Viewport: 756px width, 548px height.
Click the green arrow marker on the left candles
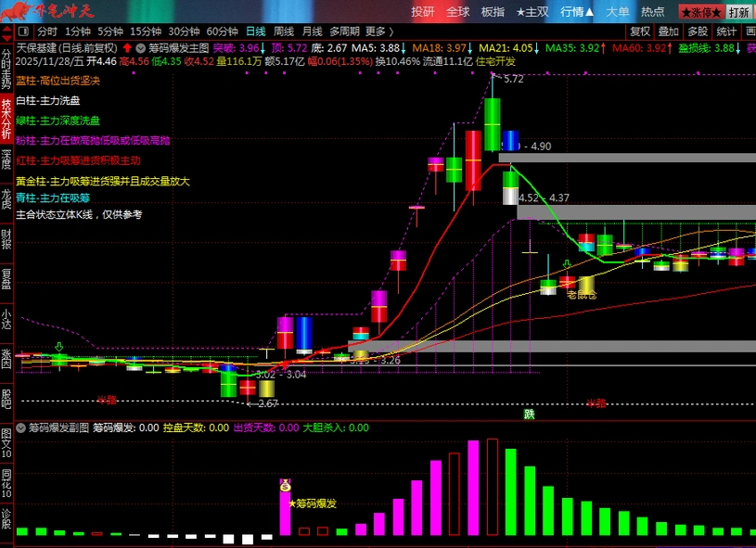coord(59,347)
